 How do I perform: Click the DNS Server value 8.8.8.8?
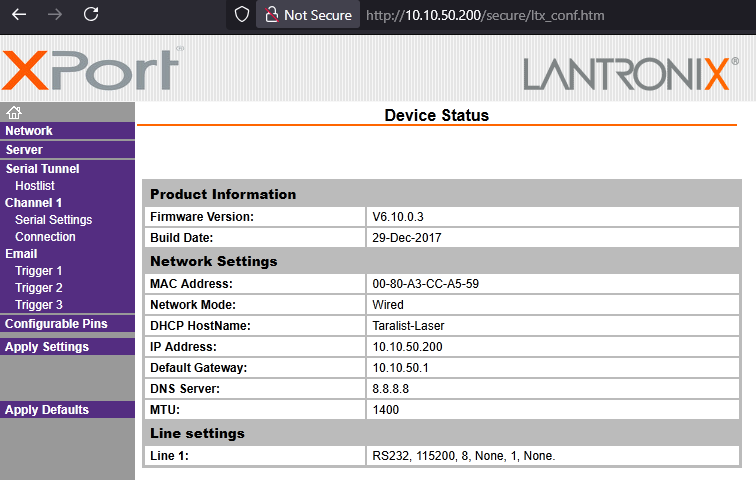coord(391,388)
